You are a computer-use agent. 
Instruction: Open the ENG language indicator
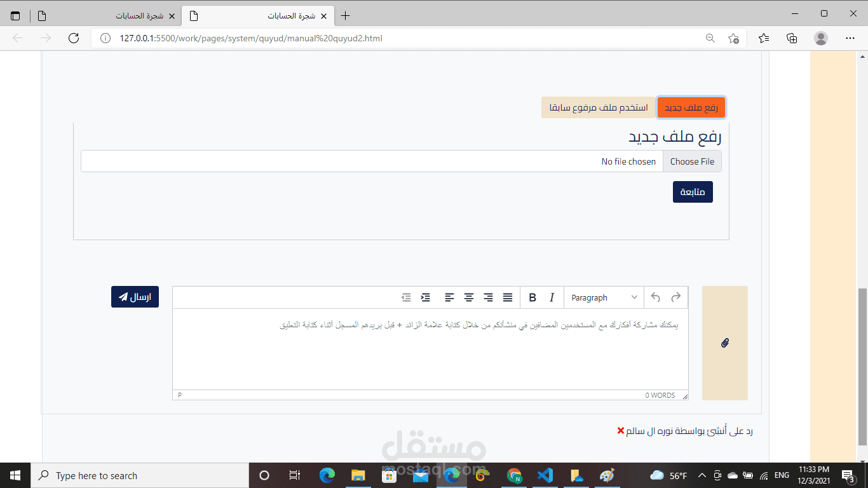click(782, 475)
